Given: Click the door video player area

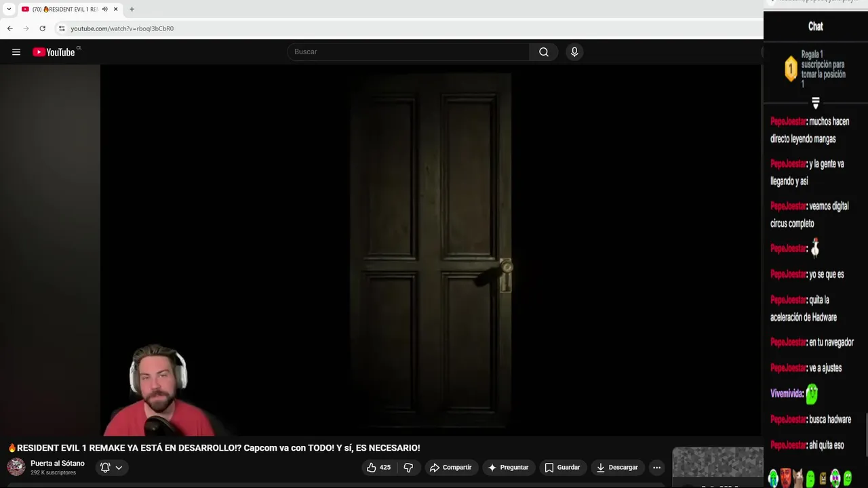Looking at the screenshot, I should pos(431,250).
